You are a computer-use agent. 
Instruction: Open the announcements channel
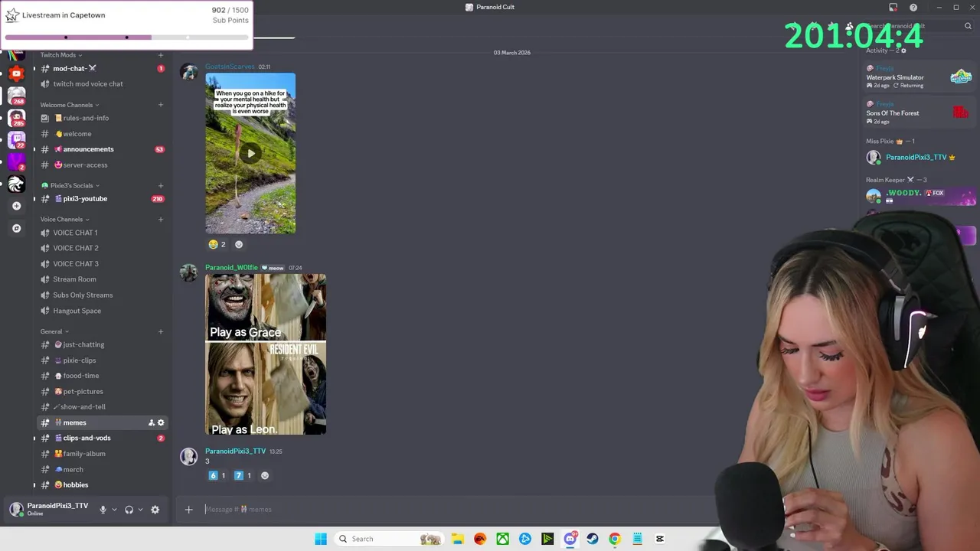tap(102, 149)
